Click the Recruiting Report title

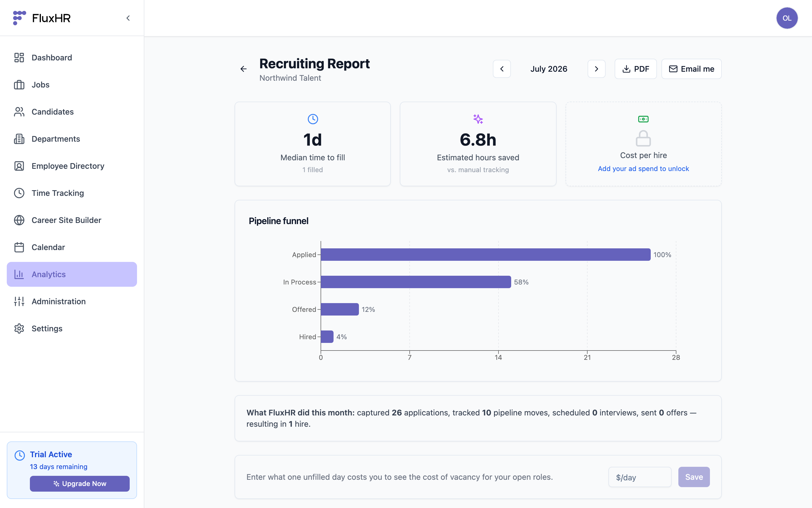[x=314, y=63]
